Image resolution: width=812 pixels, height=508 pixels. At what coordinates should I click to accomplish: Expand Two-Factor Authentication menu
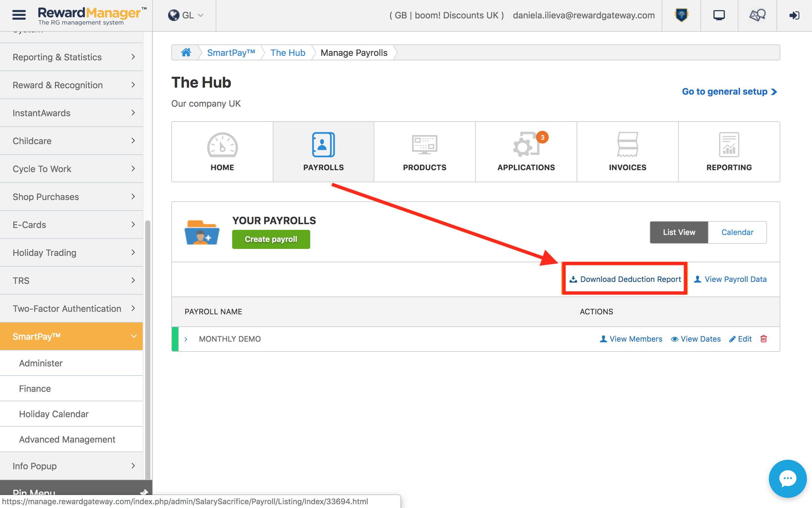[71, 308]
